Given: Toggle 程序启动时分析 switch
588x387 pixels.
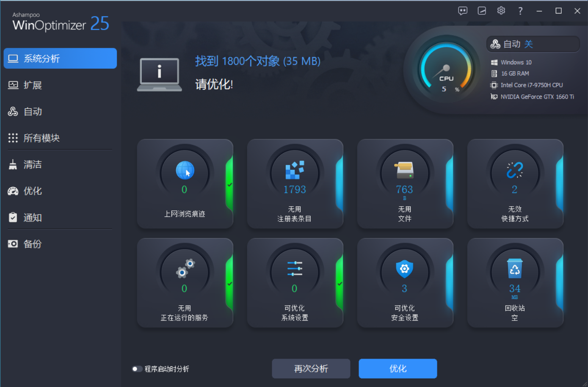Looking at the screenshot, I should point(137,369).
